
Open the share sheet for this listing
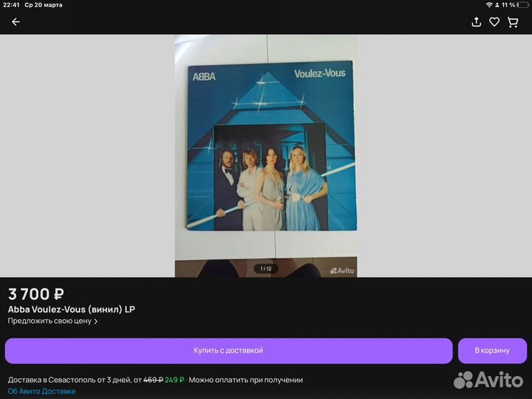click(x=477, y=22)
